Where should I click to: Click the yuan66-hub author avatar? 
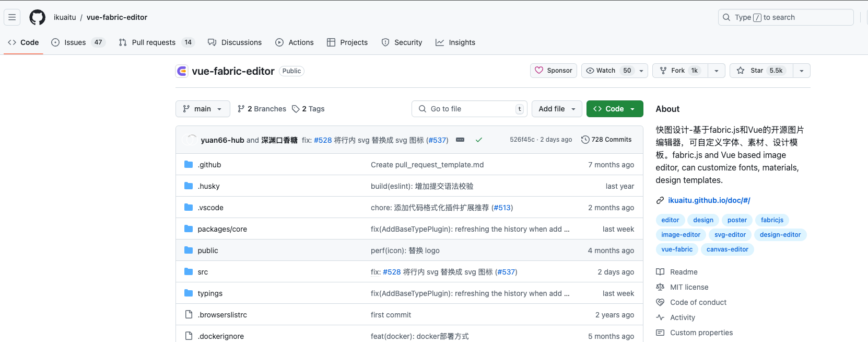(191, 140)
